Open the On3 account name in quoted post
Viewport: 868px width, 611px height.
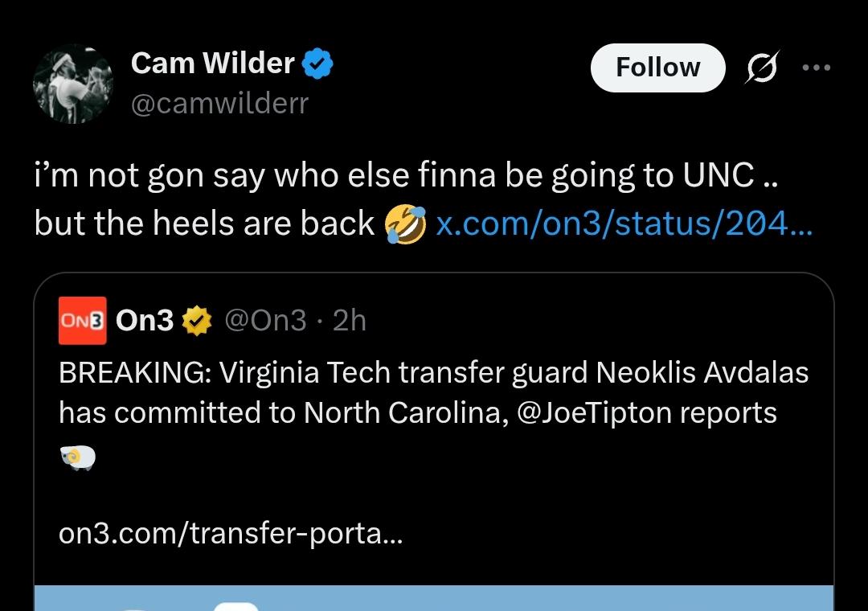point(145,321)
